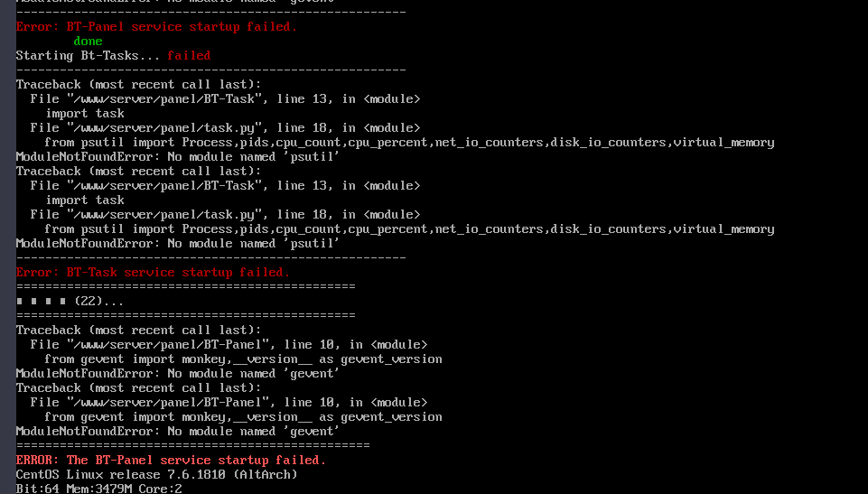Click the red "Error: BT-Panel service startup failed." line

pyautogui.click(x=156, y=26)
